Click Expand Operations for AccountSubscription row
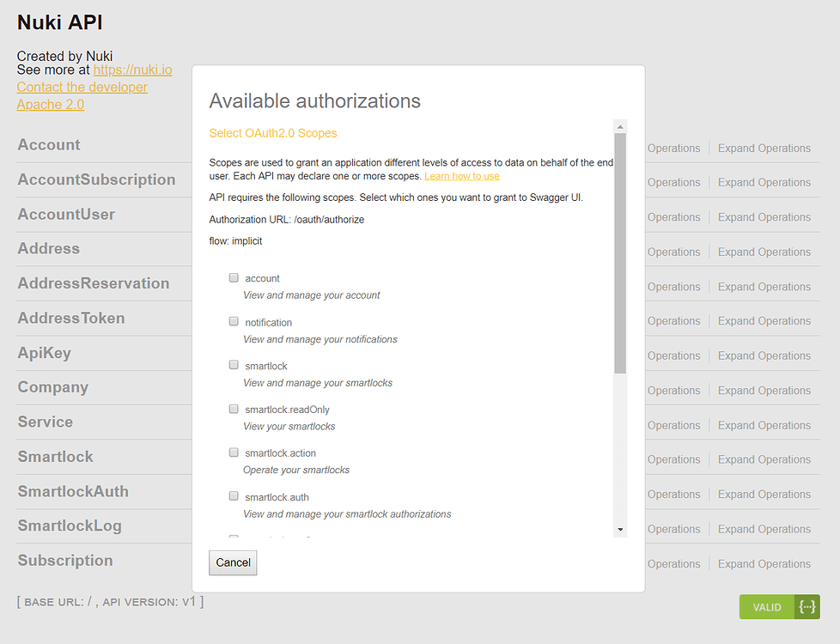 tap(764, 183)
